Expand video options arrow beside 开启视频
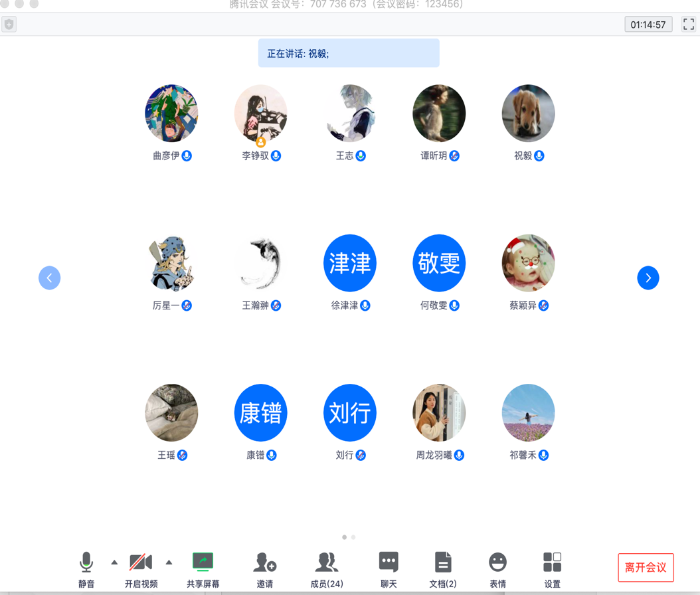This screenshot has height=595, width=700. tap(169, 562)
